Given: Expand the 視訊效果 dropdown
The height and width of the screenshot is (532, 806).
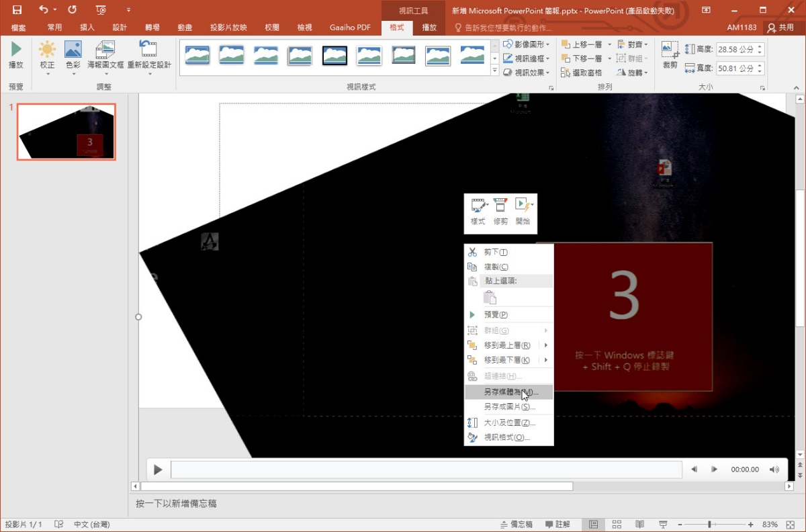Looking at the screenshot, I should (x=527, y=73).
